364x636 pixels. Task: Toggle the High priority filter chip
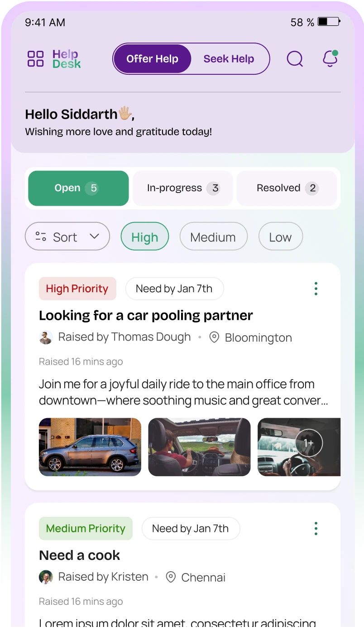[x=145, y=236]
